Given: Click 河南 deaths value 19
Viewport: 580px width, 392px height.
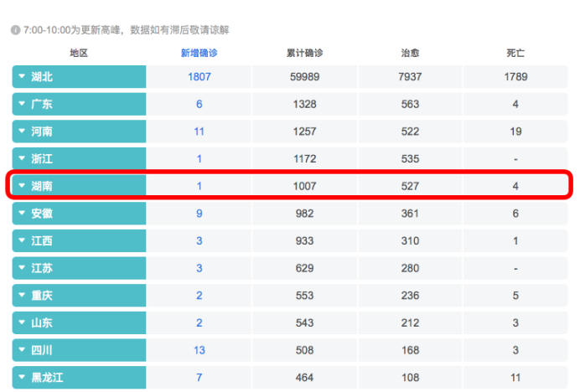Looking at the screenshot, I should 515,132.
